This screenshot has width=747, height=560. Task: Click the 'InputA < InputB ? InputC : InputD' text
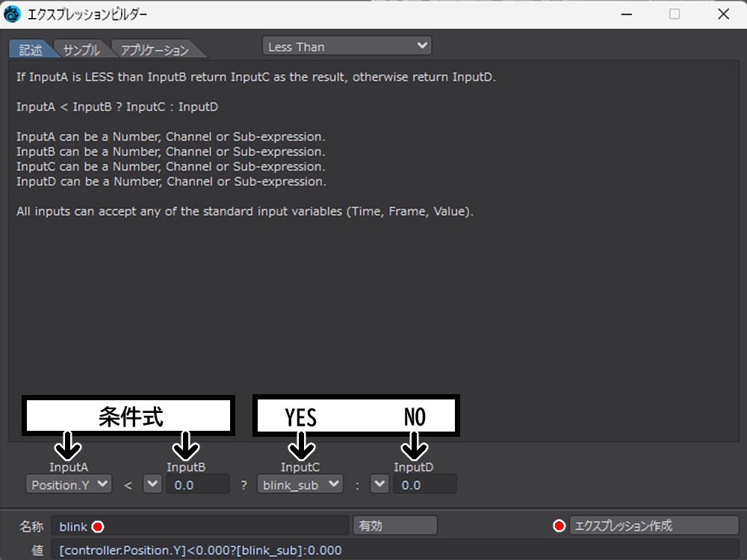point(117,107)
